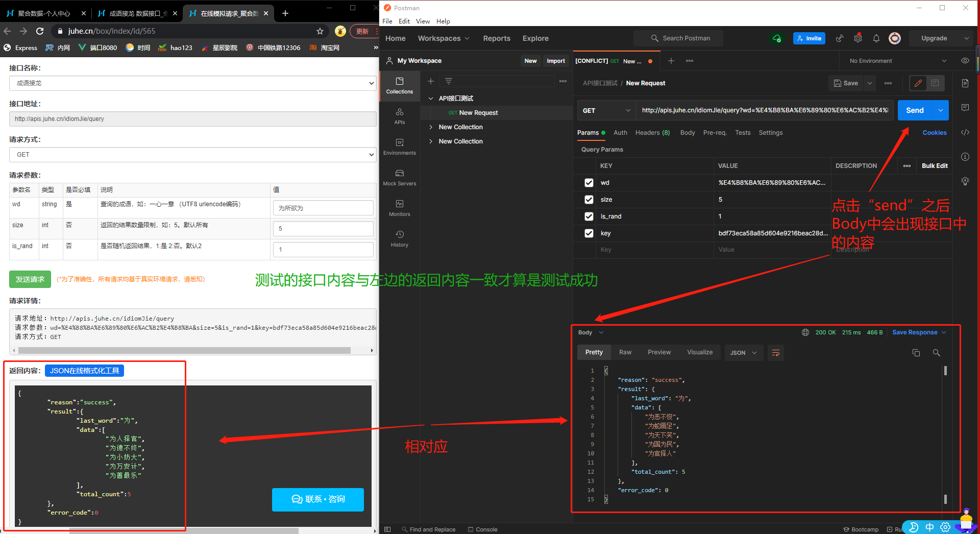Click the wd value field 为所欲为

[323, 208]
